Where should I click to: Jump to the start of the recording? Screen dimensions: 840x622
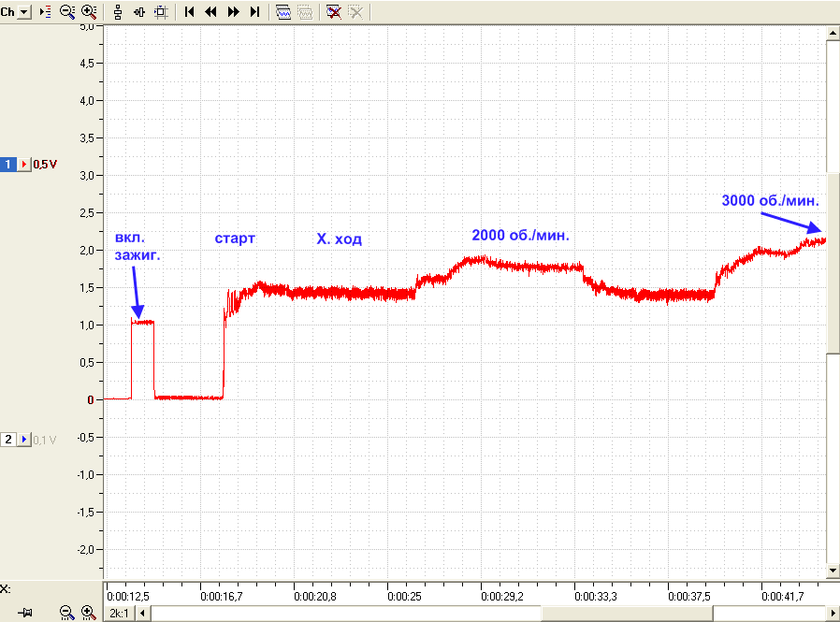tap(189, 12)
